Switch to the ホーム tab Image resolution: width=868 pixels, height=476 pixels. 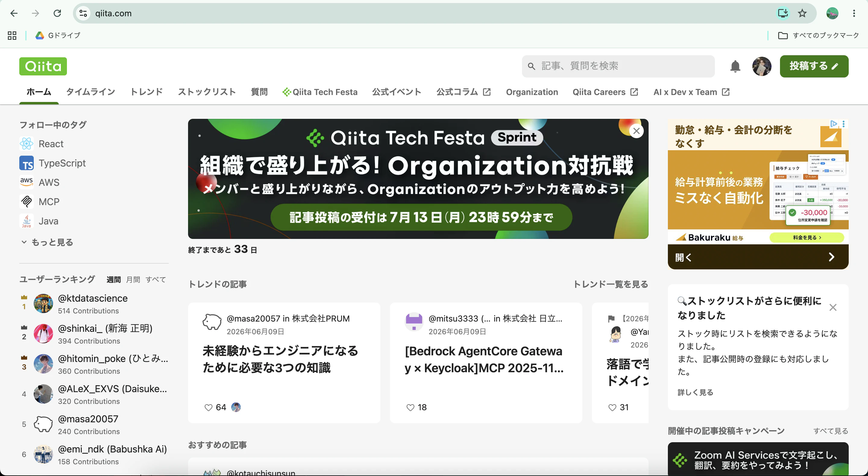(39, 92)
